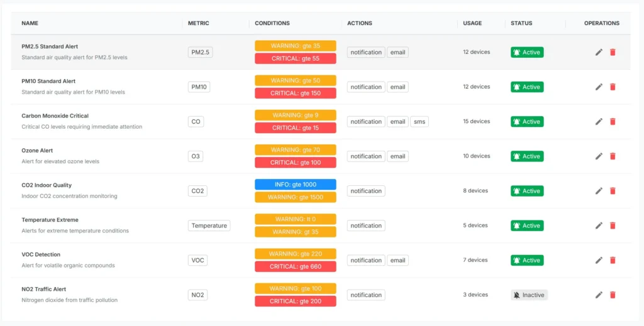Delete the NO2 Traffic Alert rule
644x326 pixels.
pyautogui.click(x=613, y=295)
